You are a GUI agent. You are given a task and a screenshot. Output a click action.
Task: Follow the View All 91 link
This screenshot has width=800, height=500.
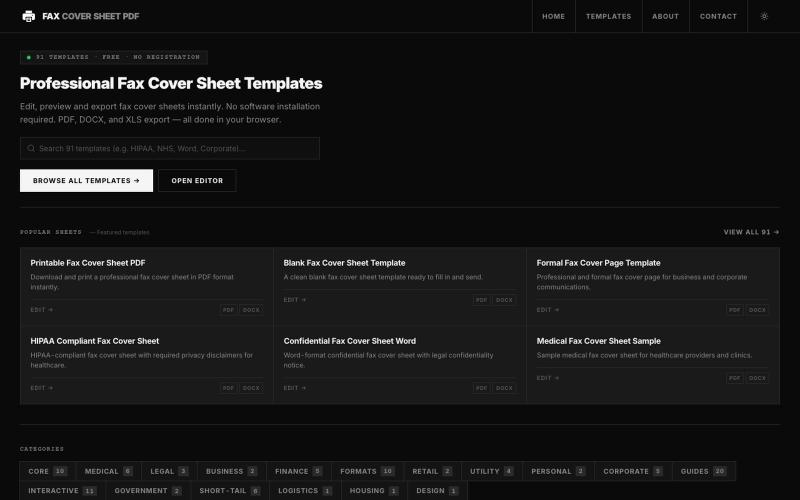751,232
